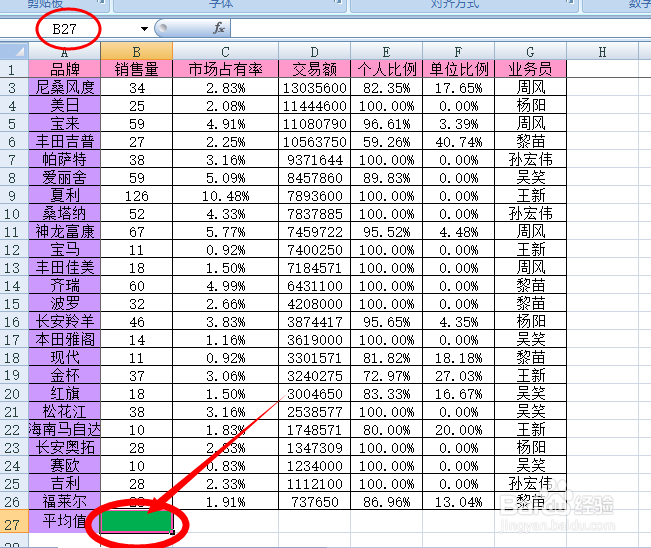Image resolution: width=651 pixels, height=548 pixels.
Task: Select row 9 header
Action: point(14,196)
